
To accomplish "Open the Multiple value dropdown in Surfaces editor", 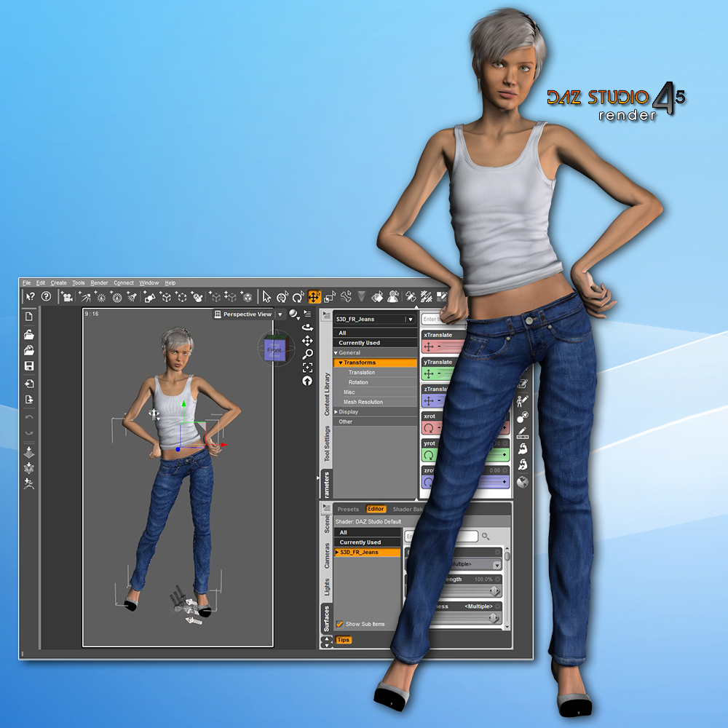I will (496, 565).
